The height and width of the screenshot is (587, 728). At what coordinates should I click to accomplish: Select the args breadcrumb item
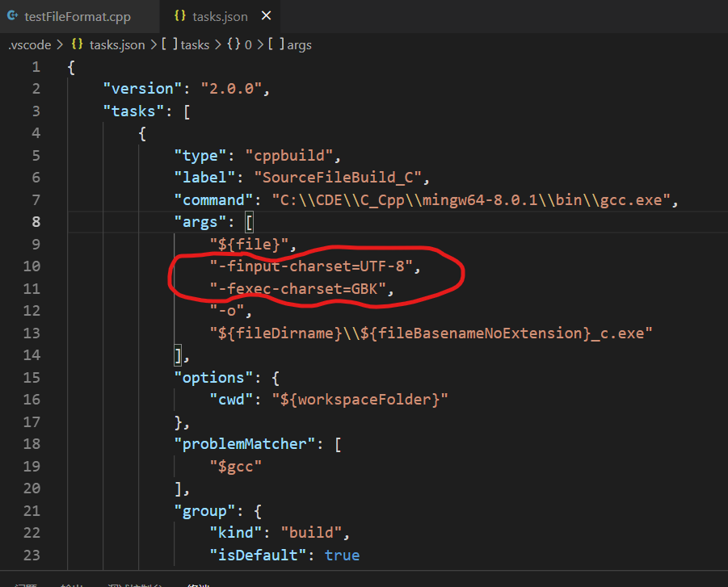pos(300,45)
